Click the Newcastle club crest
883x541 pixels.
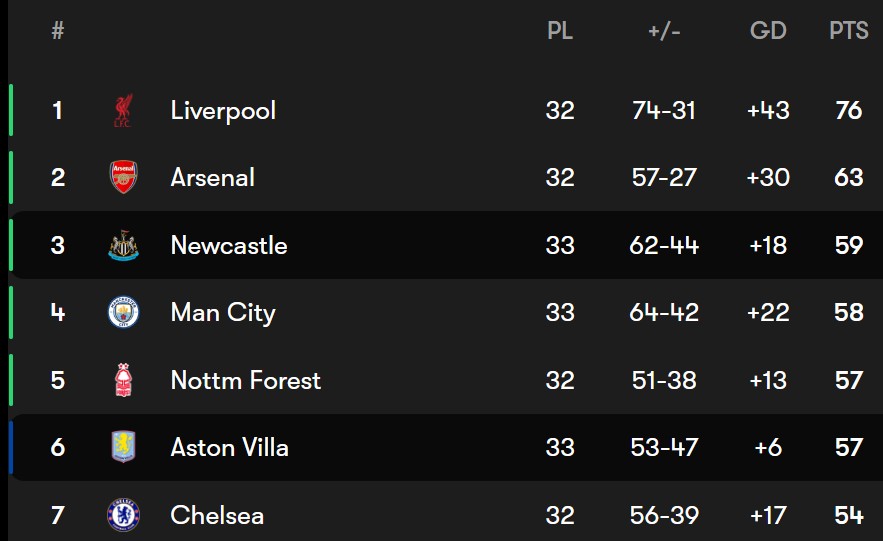click(x=123, y=245)
